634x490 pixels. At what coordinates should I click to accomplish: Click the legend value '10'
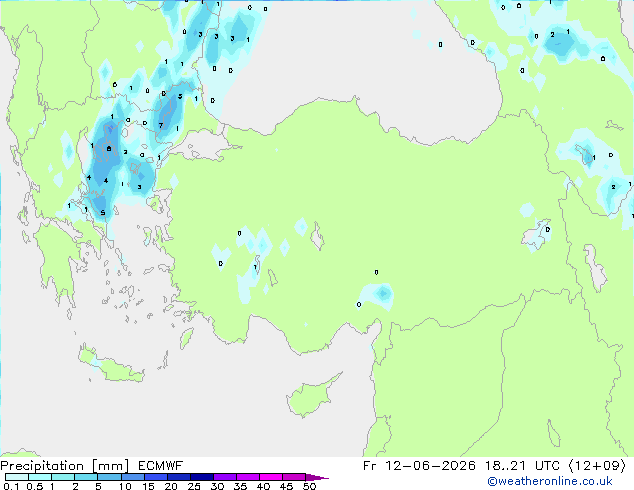(125, 486)
